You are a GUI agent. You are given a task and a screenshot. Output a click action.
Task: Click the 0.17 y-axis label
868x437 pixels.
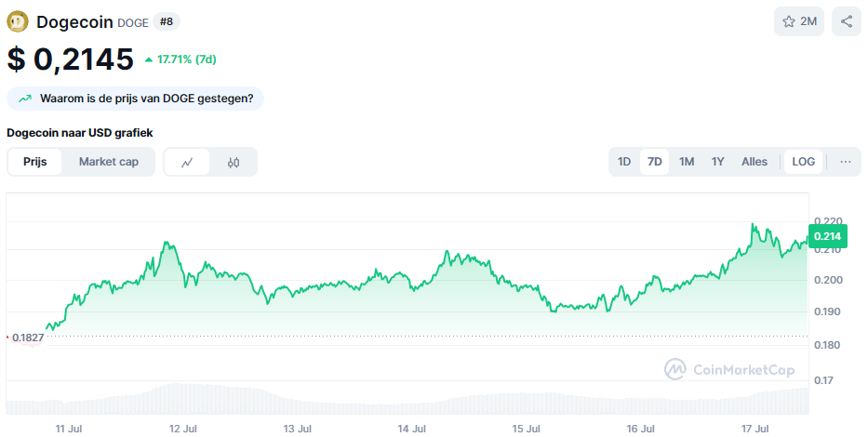click(823, 380)
